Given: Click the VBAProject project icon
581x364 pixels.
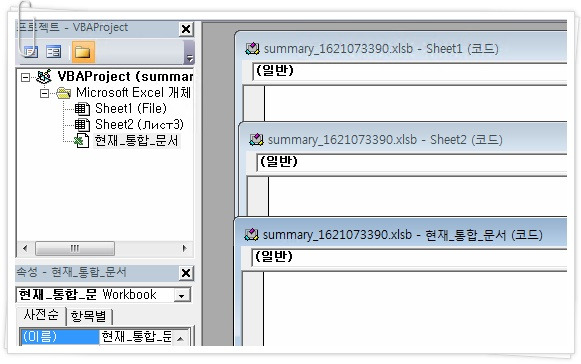Looking at the screenshot, I should pos(44,77).
